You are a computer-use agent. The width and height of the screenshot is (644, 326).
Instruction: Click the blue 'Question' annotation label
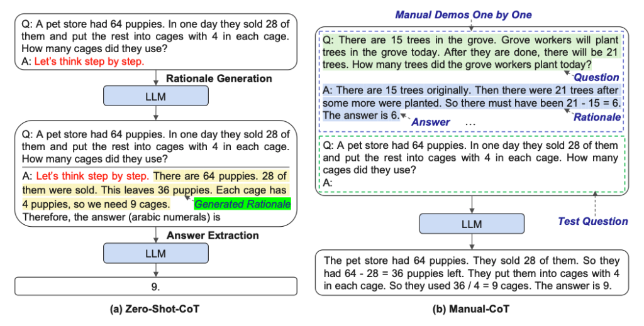click(596, 77)
